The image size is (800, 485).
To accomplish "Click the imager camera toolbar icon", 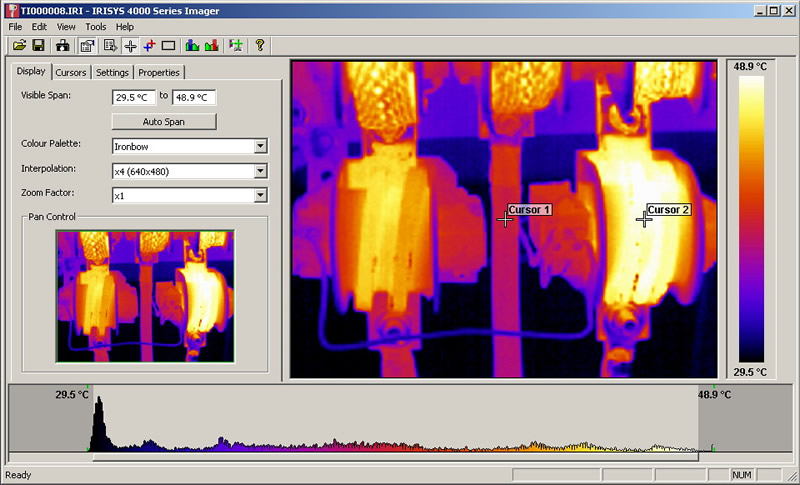I will (63, 45).
